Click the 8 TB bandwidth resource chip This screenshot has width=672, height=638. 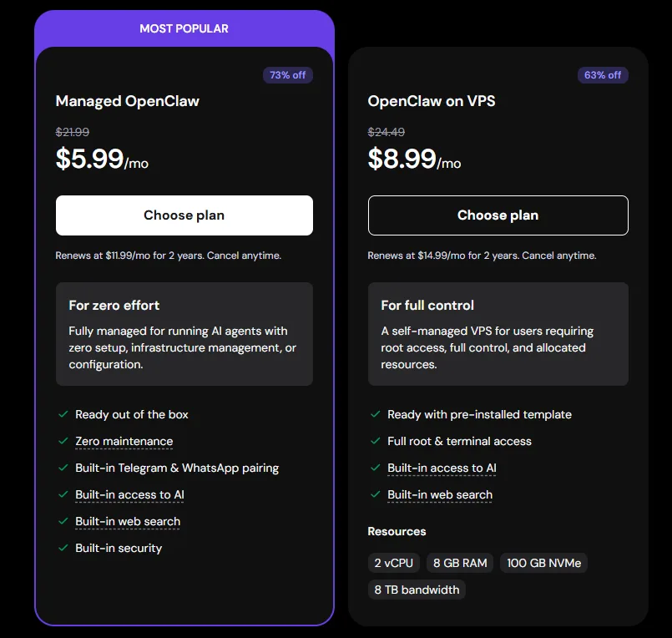coord(417,590)
